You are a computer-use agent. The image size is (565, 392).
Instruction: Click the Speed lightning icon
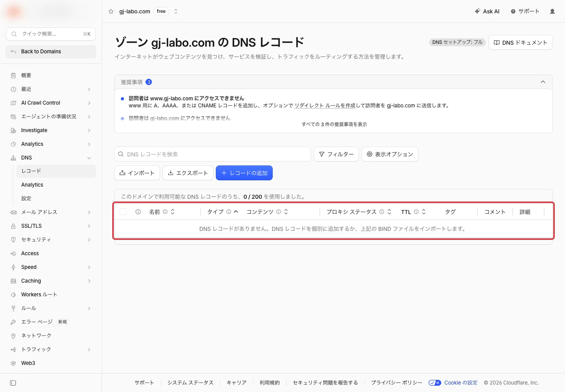tap(13, 267)
